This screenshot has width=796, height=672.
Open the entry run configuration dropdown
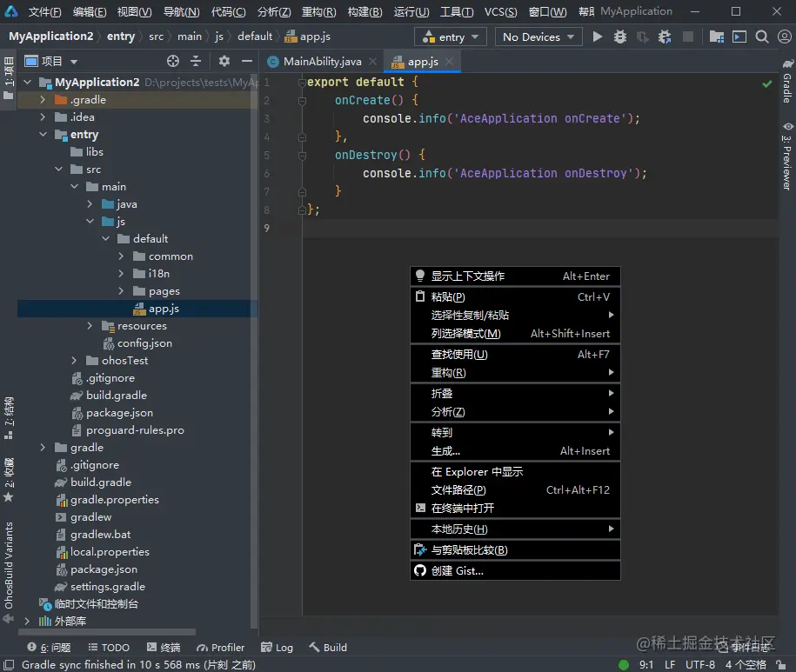451,37
